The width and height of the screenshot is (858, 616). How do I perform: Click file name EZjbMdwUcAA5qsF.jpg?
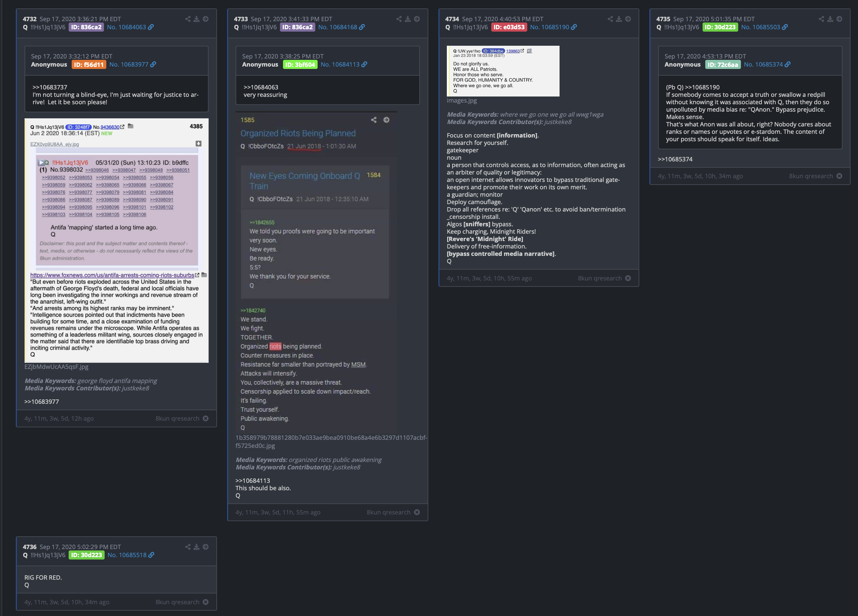click(57, 367)
